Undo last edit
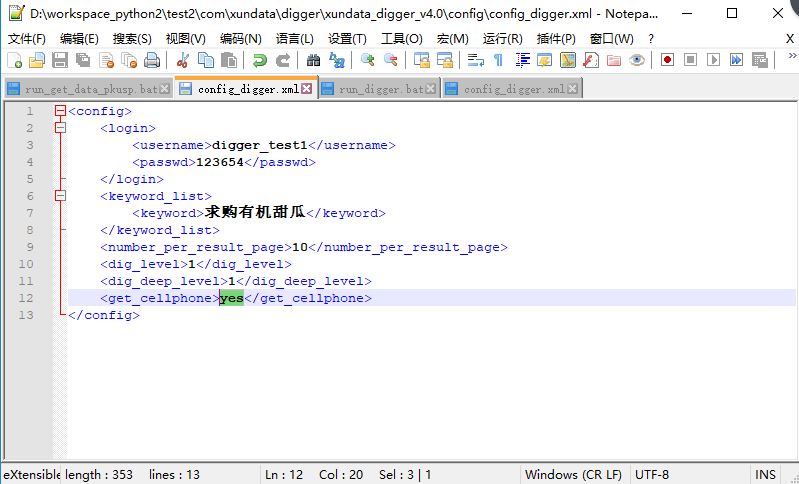Screen dimensions: 799x484 [x=259, y=60]
